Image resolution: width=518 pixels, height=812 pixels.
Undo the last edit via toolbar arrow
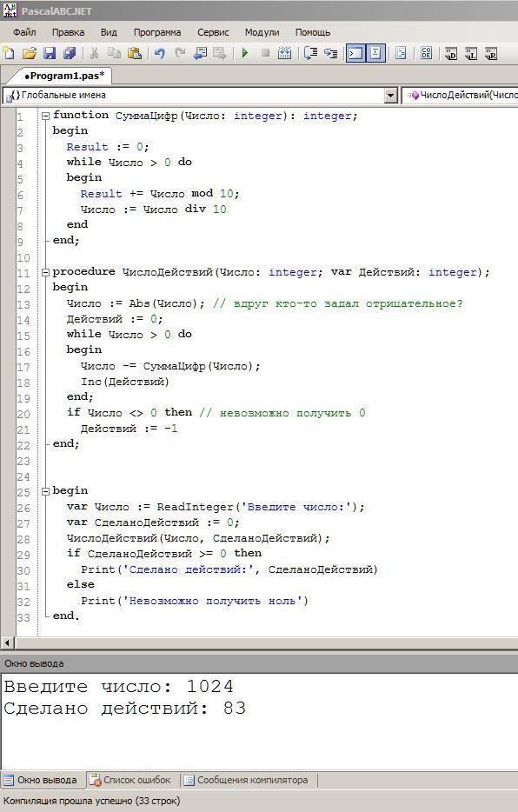click(x=160, y=53)
